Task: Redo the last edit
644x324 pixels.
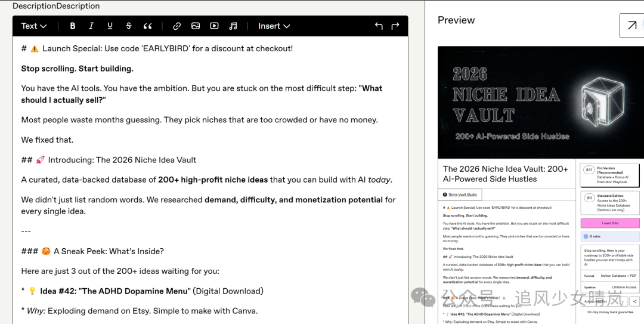Action: pos(395,26)
